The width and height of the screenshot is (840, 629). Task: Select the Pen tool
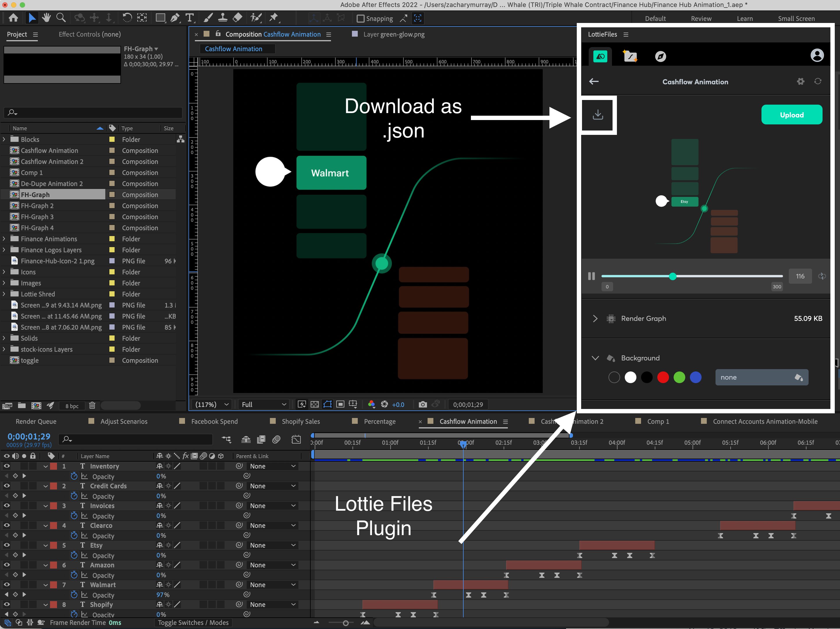click(175, 18)
